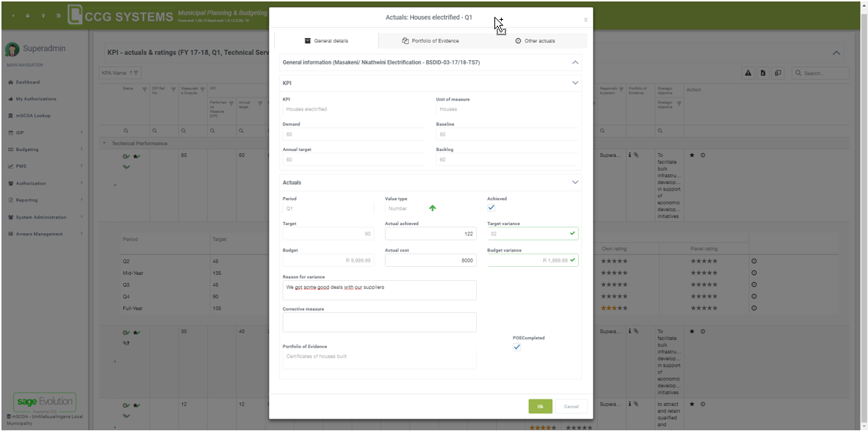Uncheck the Achieved checkbox
Viewport: 868px width, 431px height.
pyautogui.click(x=492, y=208)
